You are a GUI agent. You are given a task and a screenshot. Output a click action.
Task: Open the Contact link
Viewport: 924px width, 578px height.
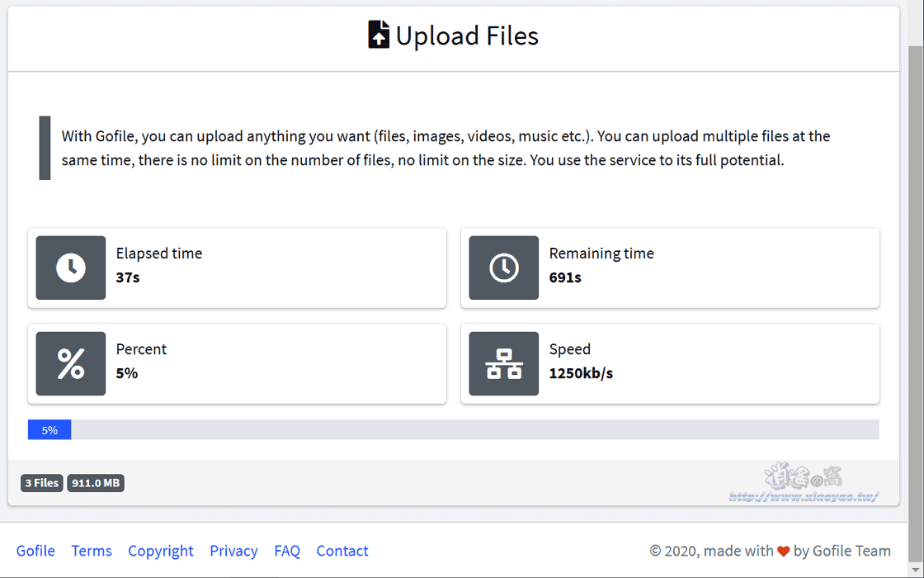tap(342, 551)
